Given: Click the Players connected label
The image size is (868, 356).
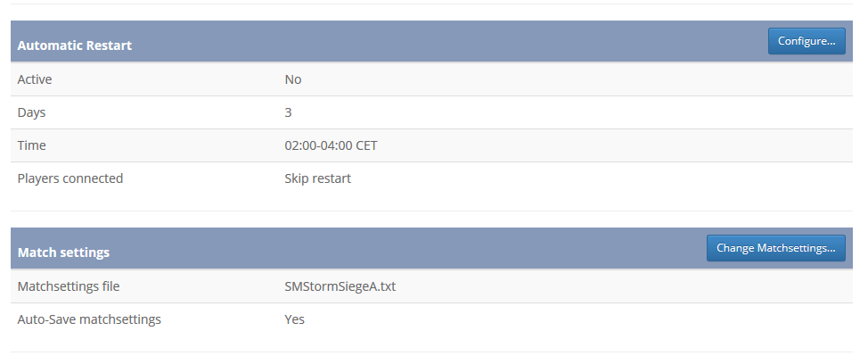Looking at the screenshot, I should pyautogui.click(x=70, y=178).
